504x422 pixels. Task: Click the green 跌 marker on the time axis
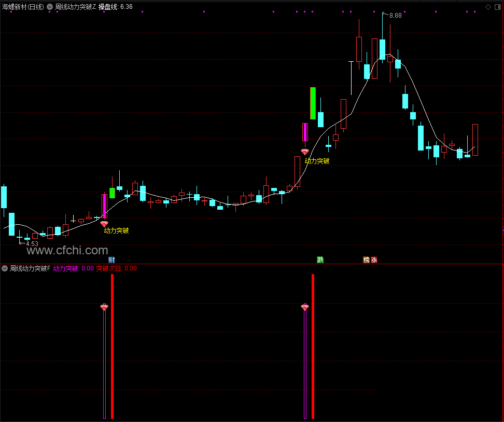[x=320, y=260]
